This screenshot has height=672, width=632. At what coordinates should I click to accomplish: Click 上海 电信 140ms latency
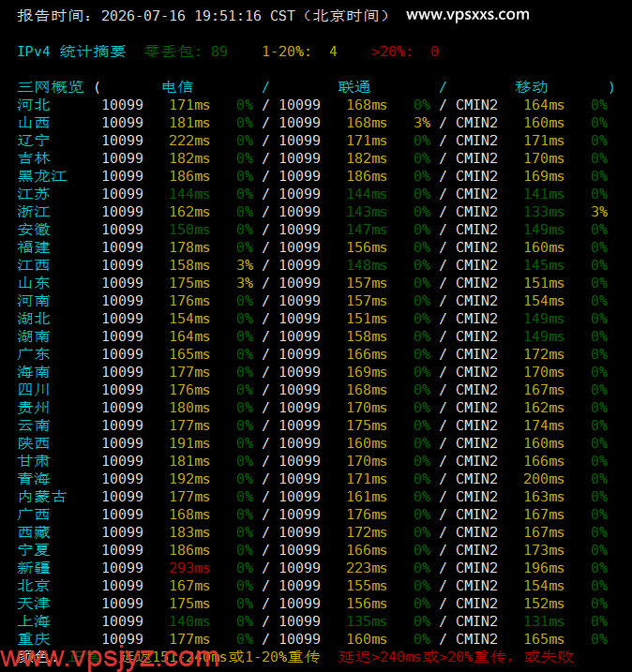tap(189, 621)
